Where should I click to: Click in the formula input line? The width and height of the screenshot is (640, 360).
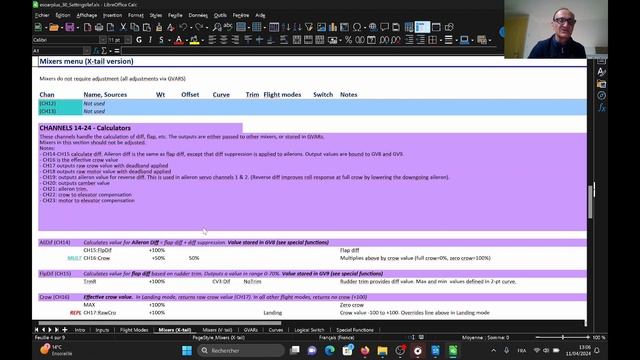click(312, 51)
